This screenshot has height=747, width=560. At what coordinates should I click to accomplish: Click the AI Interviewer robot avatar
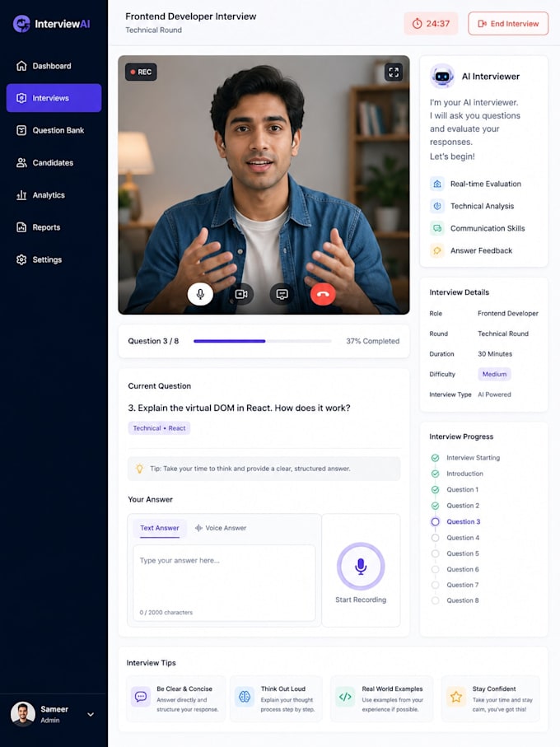[x=442, y=77]
